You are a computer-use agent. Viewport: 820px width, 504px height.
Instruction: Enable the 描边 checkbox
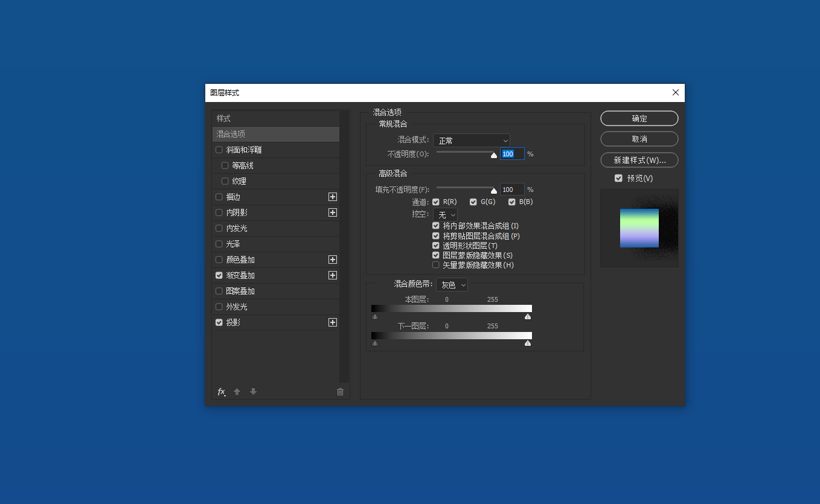coord(219,197)
